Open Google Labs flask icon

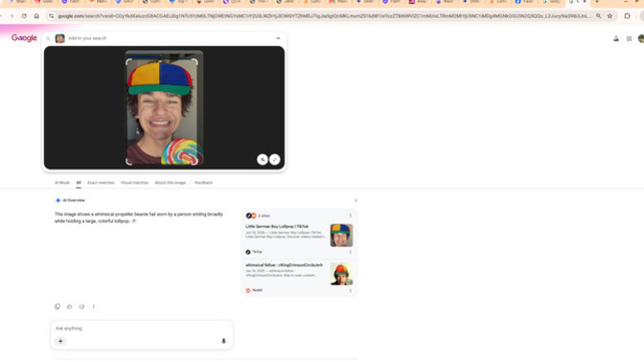click(x=616, y=38)
